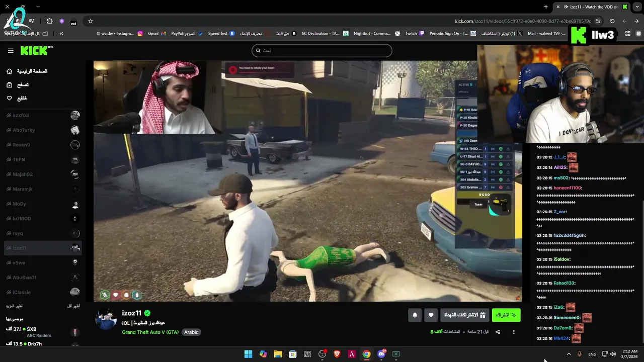
Task: Open x5we channel in sidebar
Action: (43, 262)
